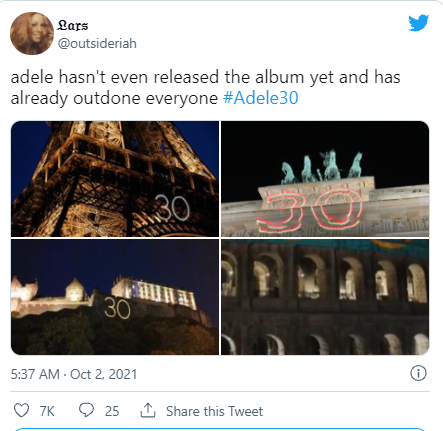Click the reply speech bubble icon

[x=86, y=410]
